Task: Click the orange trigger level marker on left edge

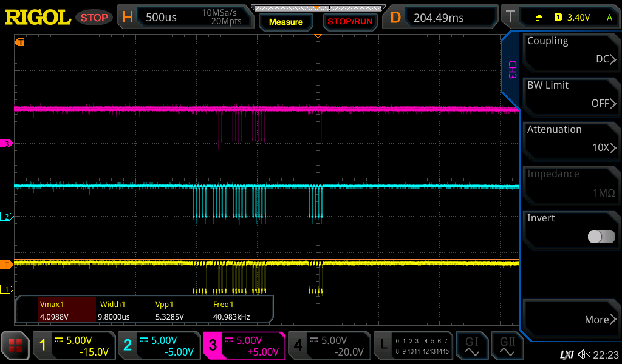Action: coord(6,265)
